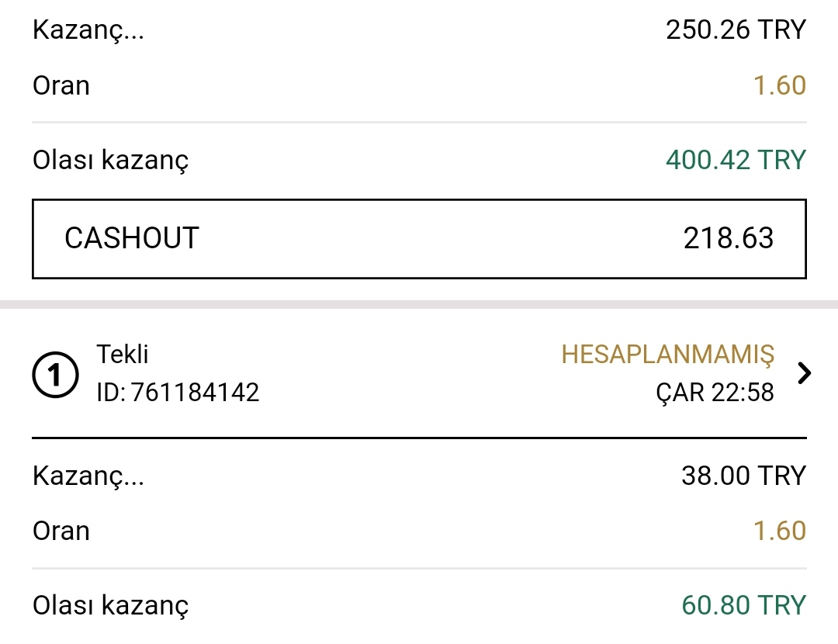The height and width of the screenshot is (644, 838).
Task: Click the HESAPLANMAMIŞ status label
Action: [x=667, y=355]
